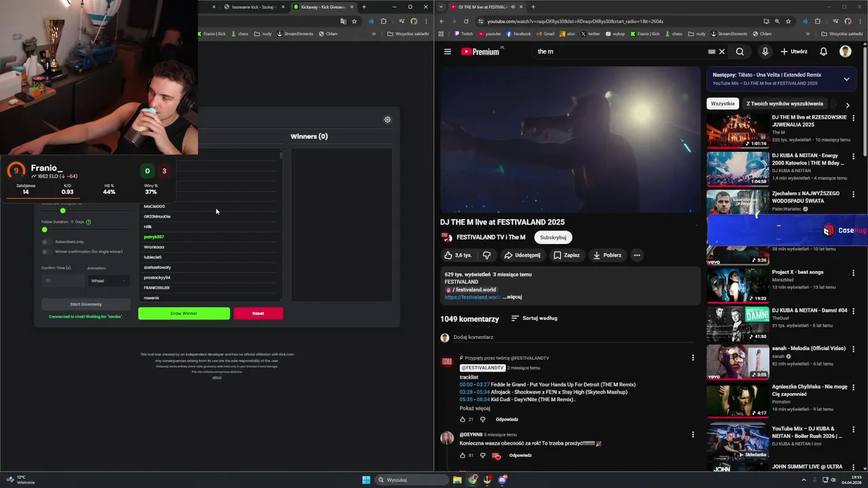Viewport: 868px width, 488px height.
Task: Like the pinned FESTIVALANDTV comment
Action: [462, 420]
